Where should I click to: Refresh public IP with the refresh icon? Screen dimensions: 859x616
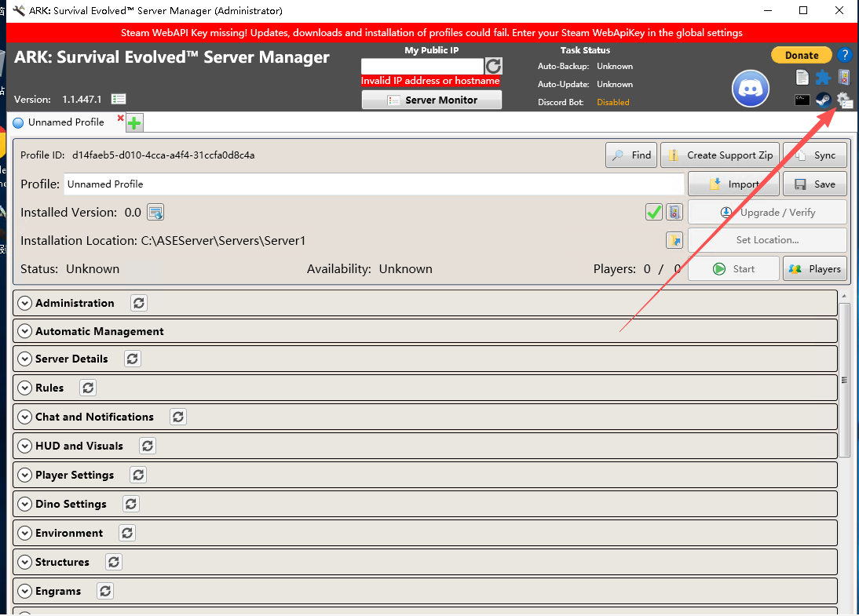point(493,66)
